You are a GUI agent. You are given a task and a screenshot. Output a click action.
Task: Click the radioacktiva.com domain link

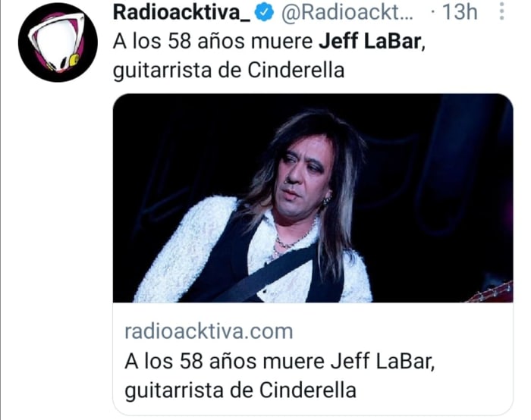[x=209, y=331]
